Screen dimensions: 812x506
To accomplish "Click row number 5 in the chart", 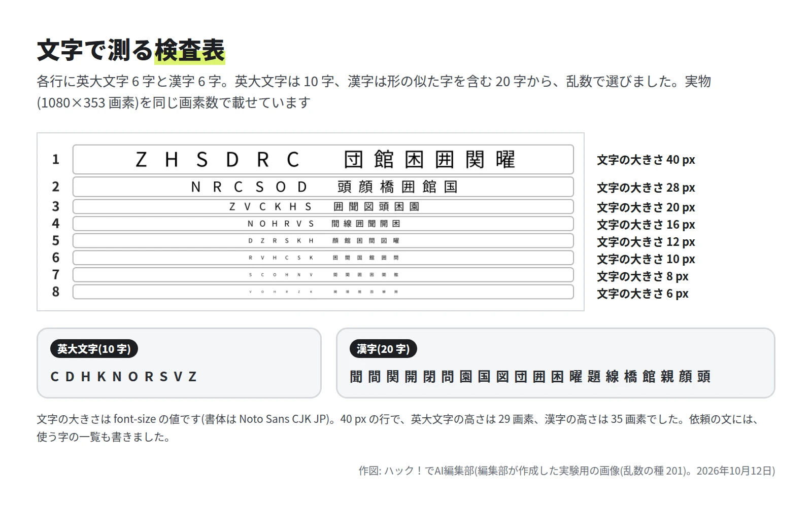I will coord(56,240).
